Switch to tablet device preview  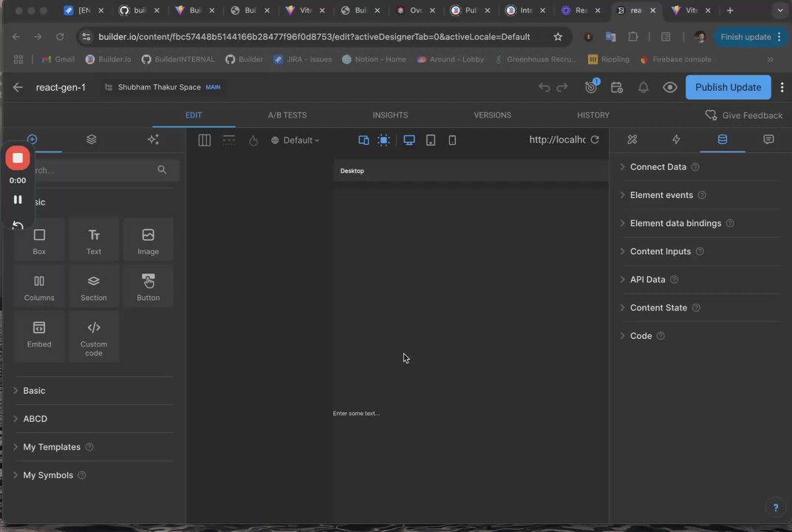[x=431, y=140]
